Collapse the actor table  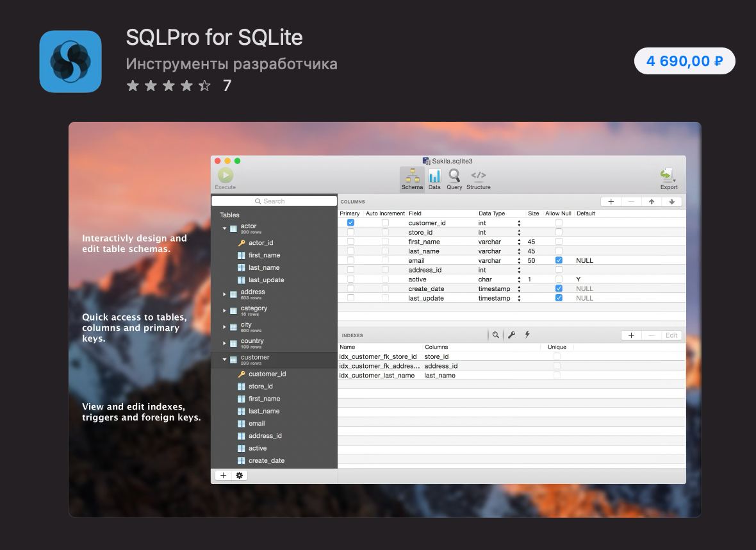pos(224,228)
